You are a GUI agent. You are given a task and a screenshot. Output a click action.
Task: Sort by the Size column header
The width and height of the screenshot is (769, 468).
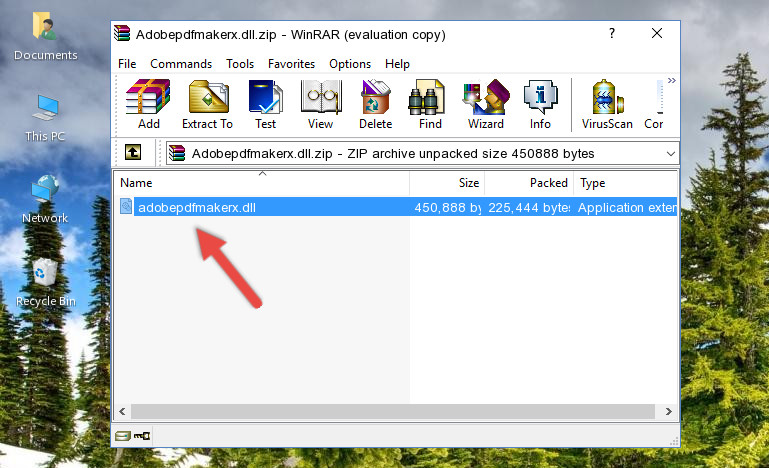tap(447, 183)
